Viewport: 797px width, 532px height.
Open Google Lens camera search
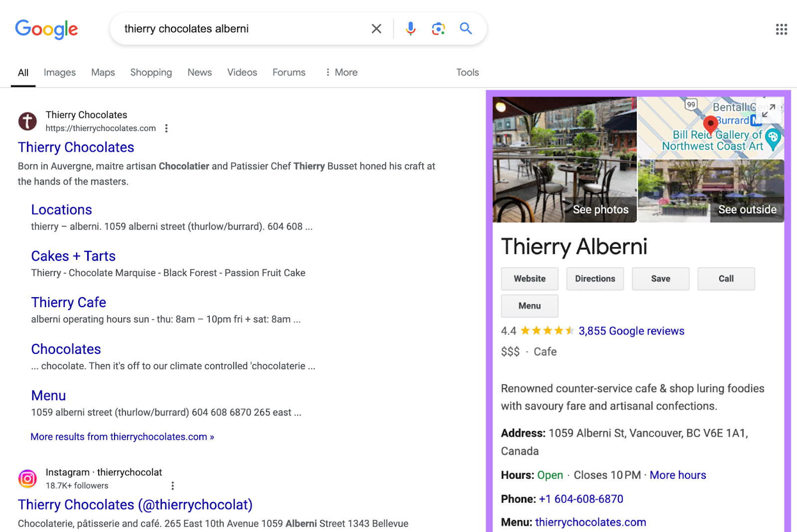[x=438, y=28]
